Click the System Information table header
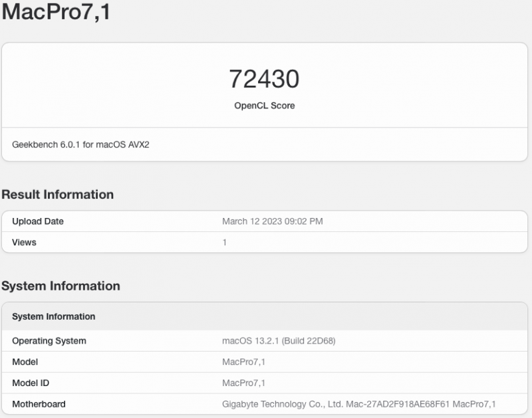 tap(55, 316)
